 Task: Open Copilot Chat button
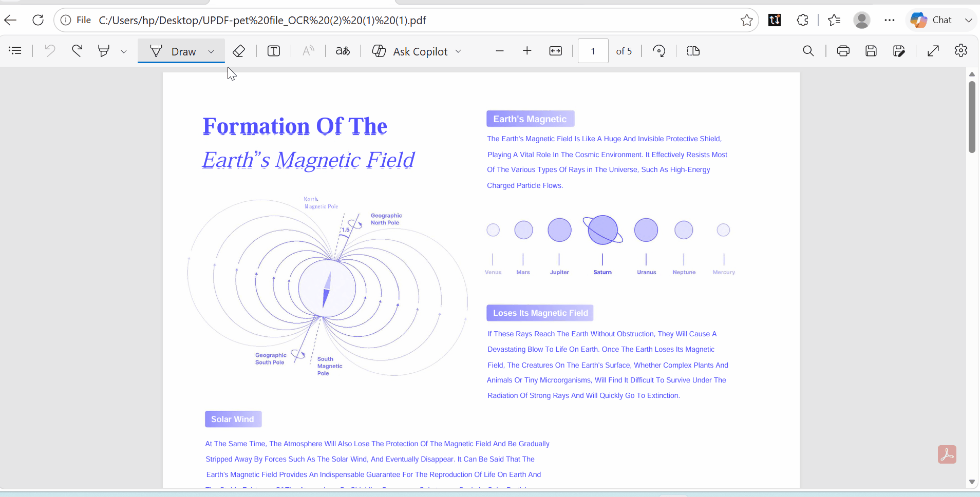click(932, 20)
